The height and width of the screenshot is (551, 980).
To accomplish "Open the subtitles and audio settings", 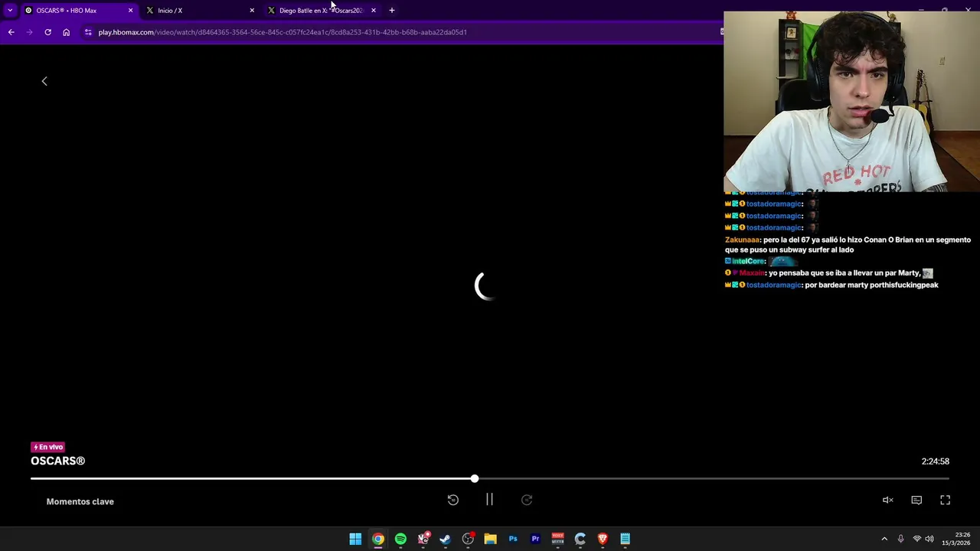I will (x=916, y=500).
